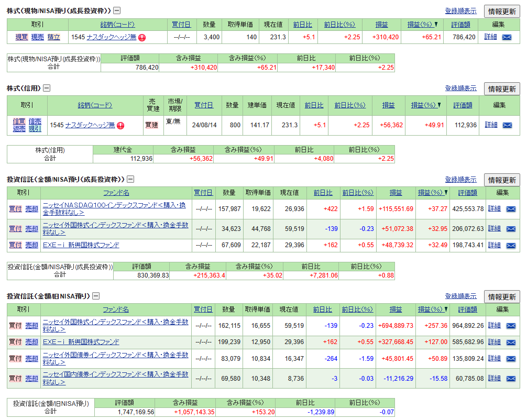Open mail alert icon for 信用 買建 1545 row
Viewport: 527px width, 420px height.
[x=507, y=125]
